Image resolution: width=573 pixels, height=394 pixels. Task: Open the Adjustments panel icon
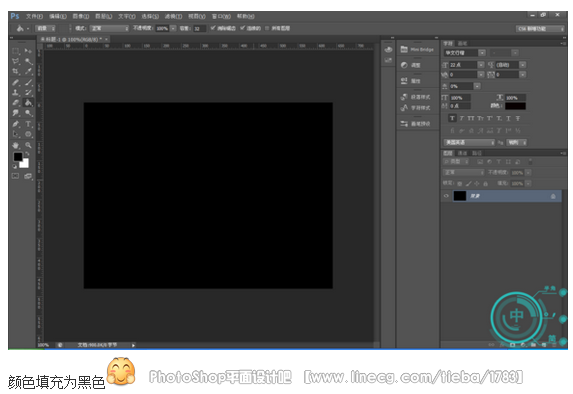[x=404, y=65]
